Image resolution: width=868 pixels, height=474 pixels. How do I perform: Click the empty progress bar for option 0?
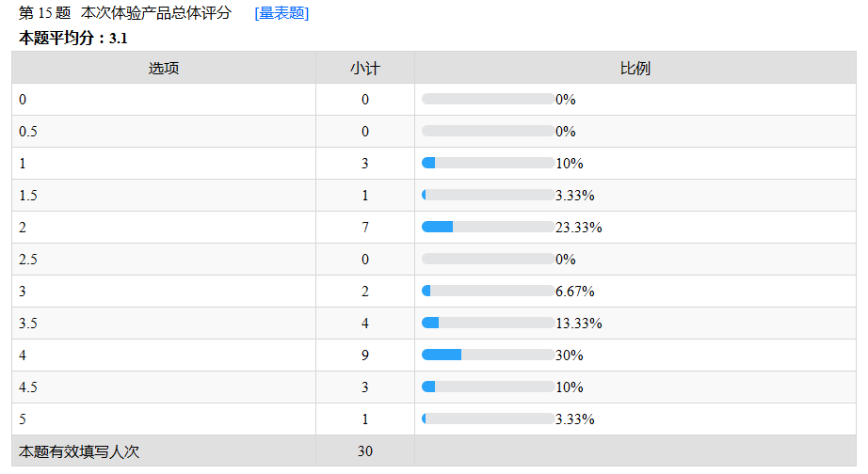(488, 100)
